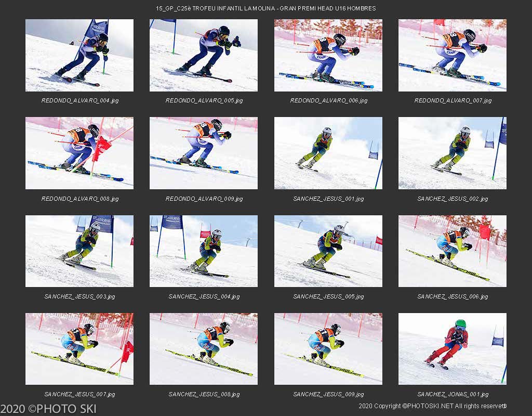The height and width of the screenshot is (416, 532).
Task: Open the red-suited skier SANCHEZ_JONAS_001.jpg
Action: click(453, 349)
